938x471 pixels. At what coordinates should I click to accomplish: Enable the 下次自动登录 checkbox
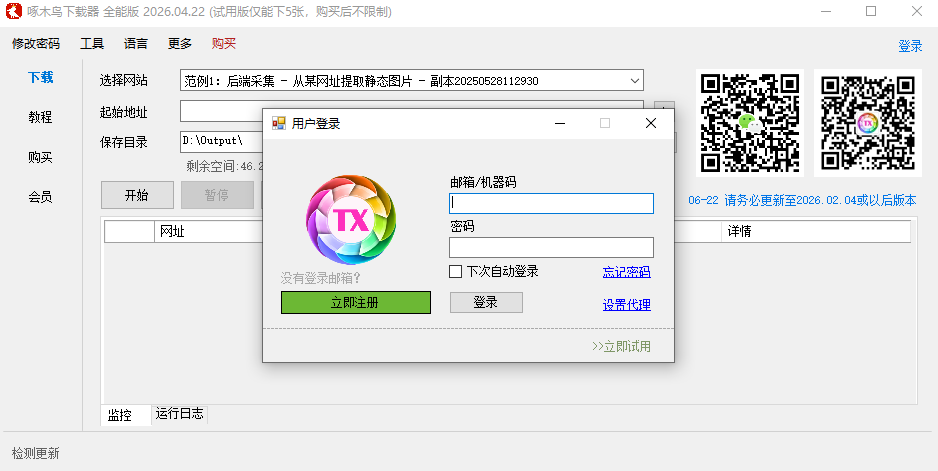point(455,272)
